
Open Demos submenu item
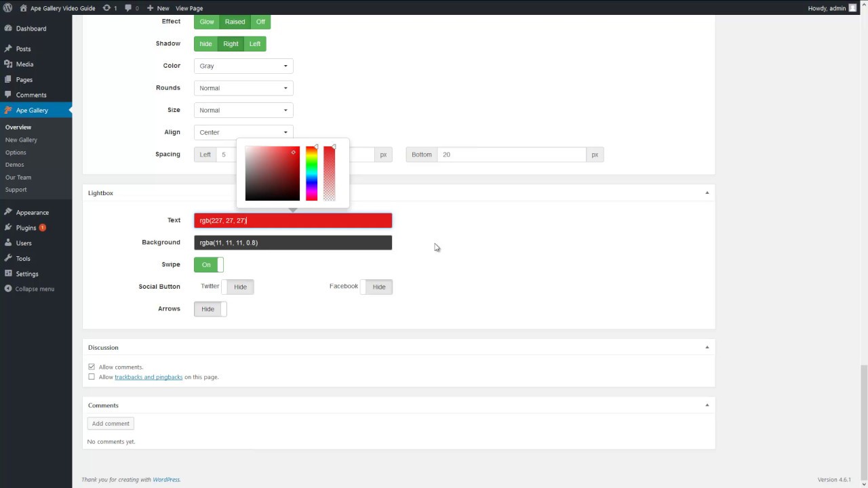click(x=14, y=165)
